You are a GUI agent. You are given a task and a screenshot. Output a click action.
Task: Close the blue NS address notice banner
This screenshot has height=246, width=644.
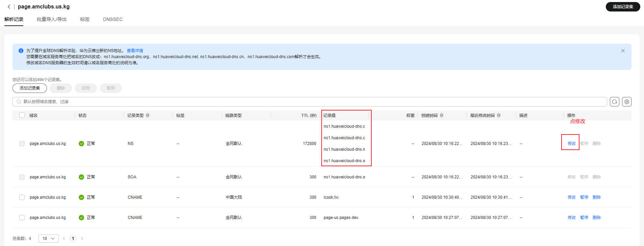click(x=623, y=51)
